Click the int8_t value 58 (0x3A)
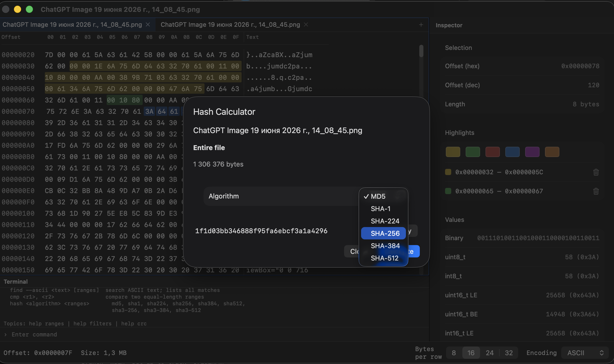Image resolution: width=614 pixels, height=364 pixels. click(x=582, y=276)
